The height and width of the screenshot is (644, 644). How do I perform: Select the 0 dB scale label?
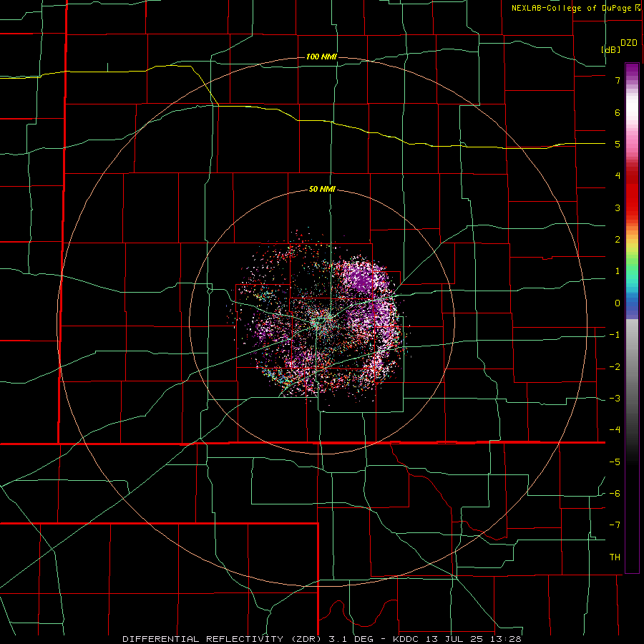(x=618, y=303)
